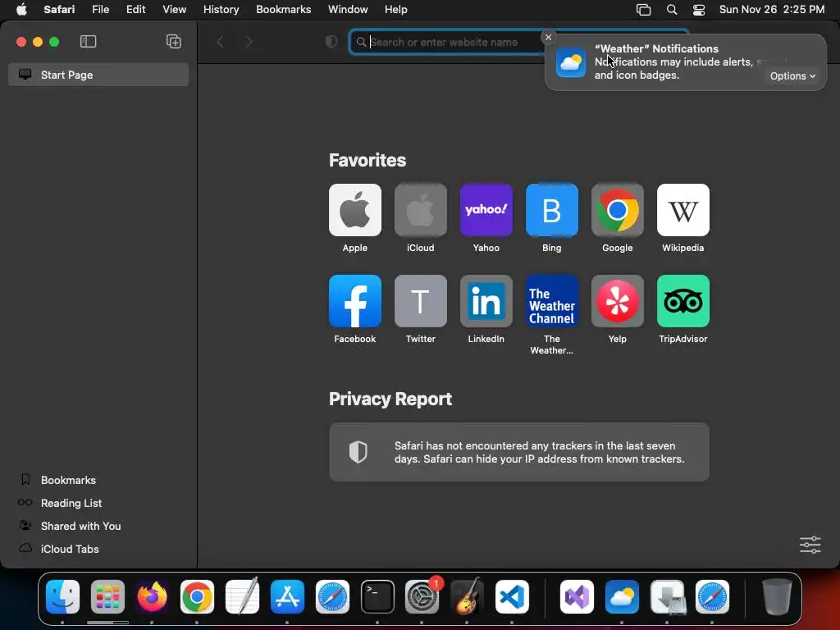Open Finder from the Dock

(x=62, y=597)
